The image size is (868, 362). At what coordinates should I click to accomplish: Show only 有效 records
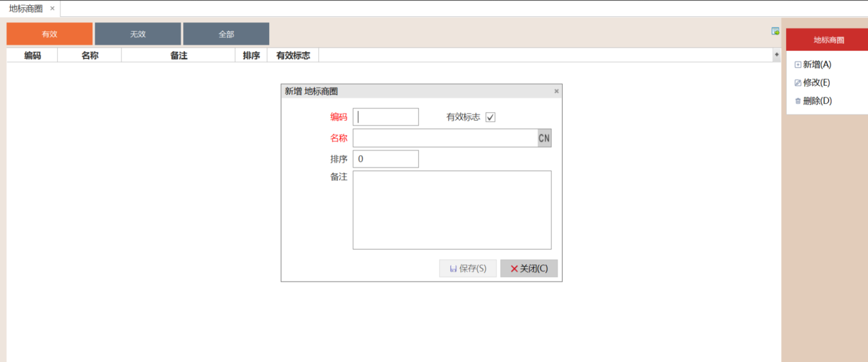pos(50,34)
